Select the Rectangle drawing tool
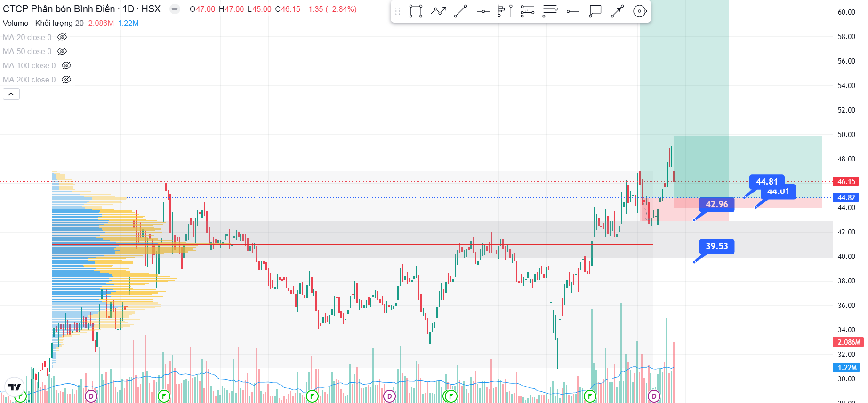 coord(416,11)
